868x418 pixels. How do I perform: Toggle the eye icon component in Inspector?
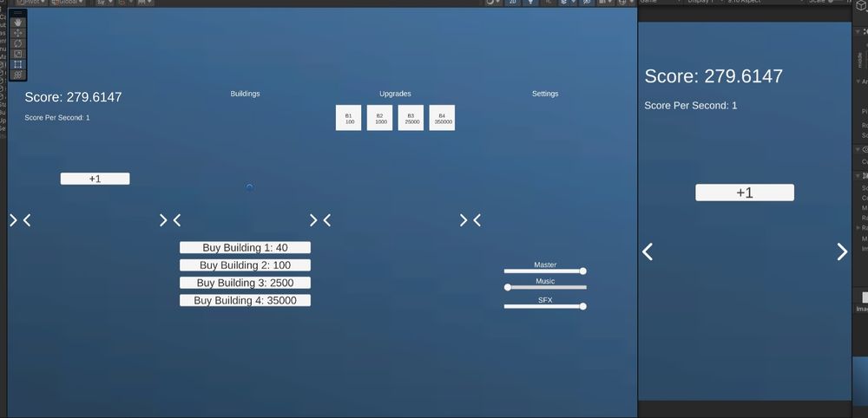tap(865, 150)
